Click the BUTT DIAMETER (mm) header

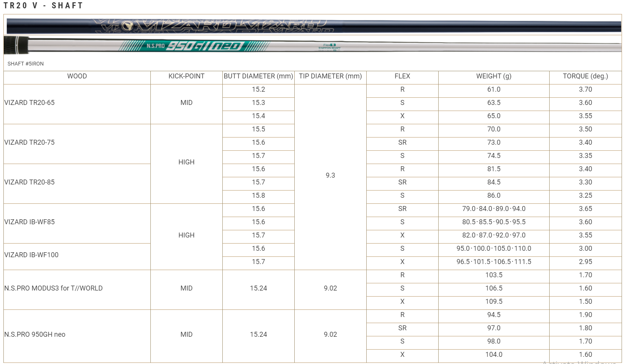[258, 76]
